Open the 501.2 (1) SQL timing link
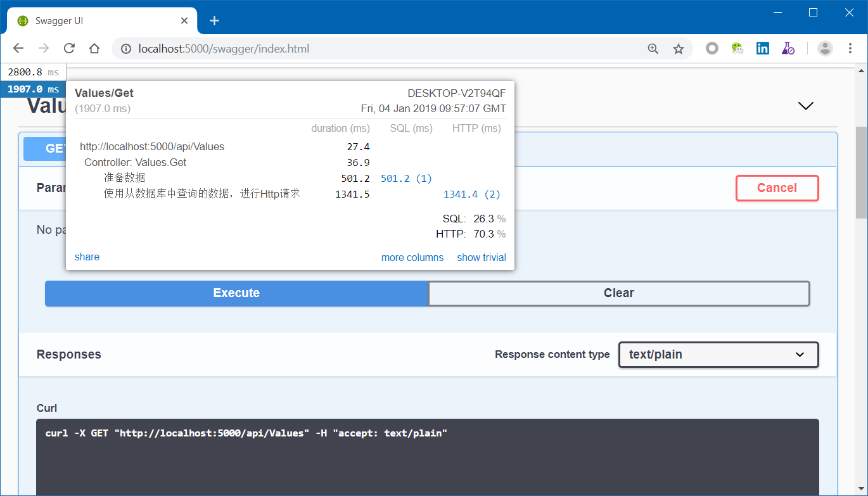Viewport: 868px width, 496px height. coord(406,179)
